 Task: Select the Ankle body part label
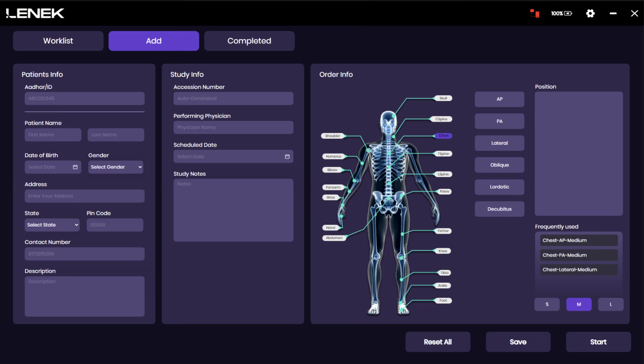[443, 285]
